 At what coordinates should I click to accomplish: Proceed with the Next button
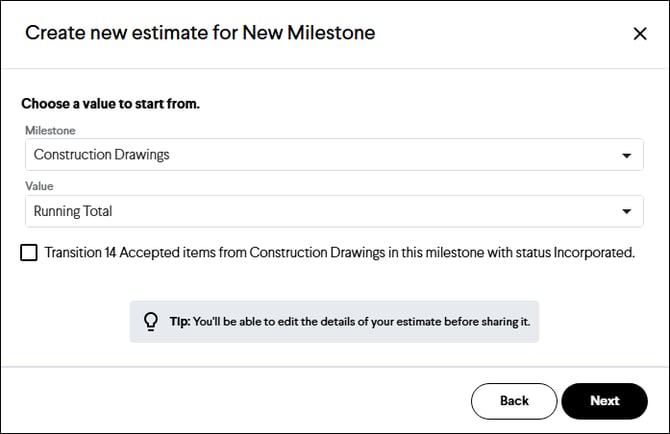coord(604,401)
